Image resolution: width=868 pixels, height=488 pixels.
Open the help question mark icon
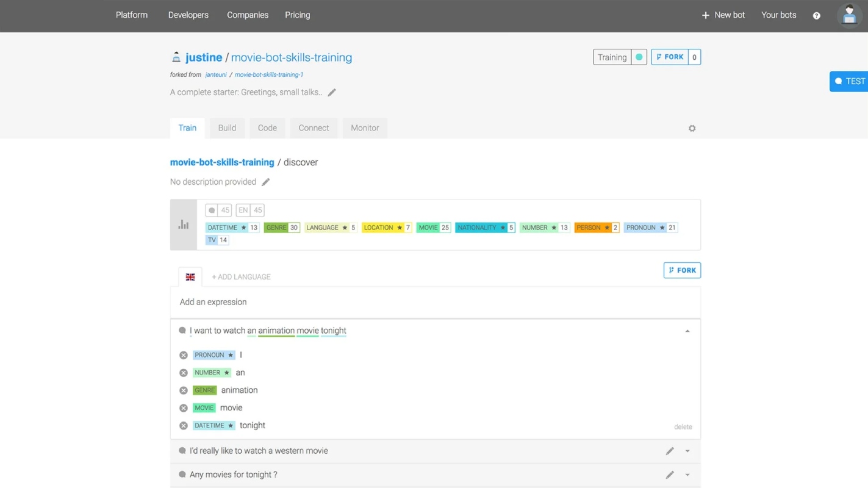[x=816, y=15]
